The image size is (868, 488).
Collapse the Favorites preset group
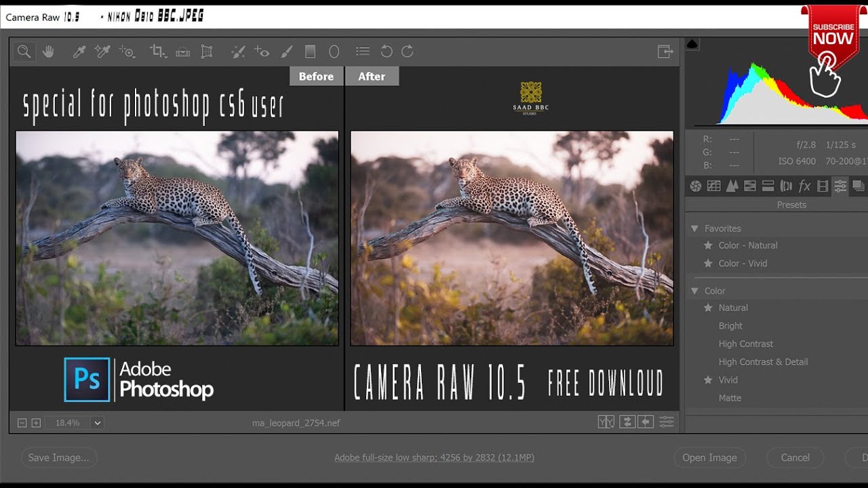pos(694,228)
